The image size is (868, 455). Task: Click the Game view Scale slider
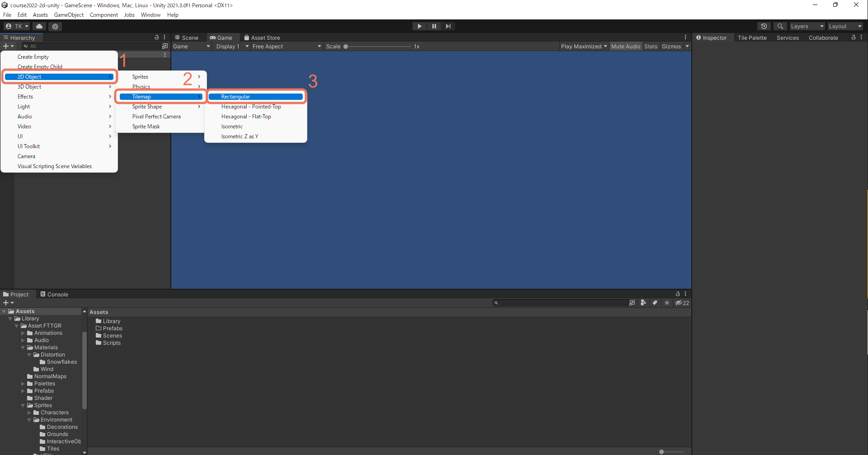pos(377,46)
